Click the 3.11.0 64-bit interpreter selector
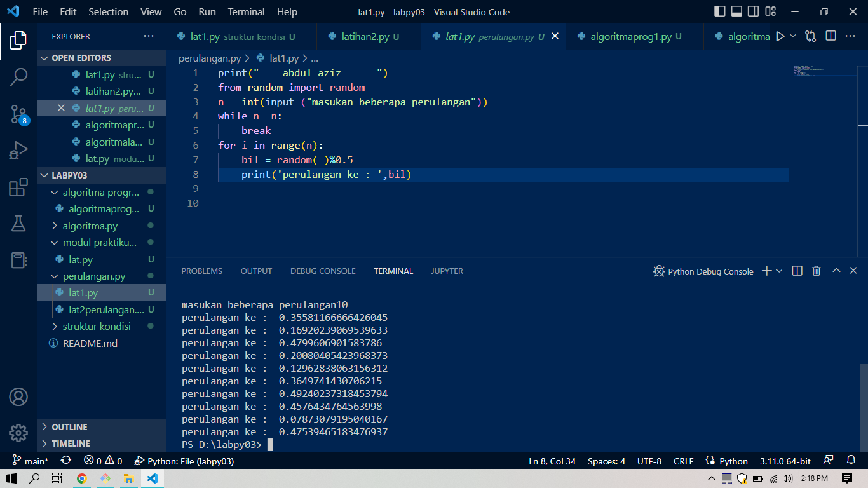 (785, 461)
